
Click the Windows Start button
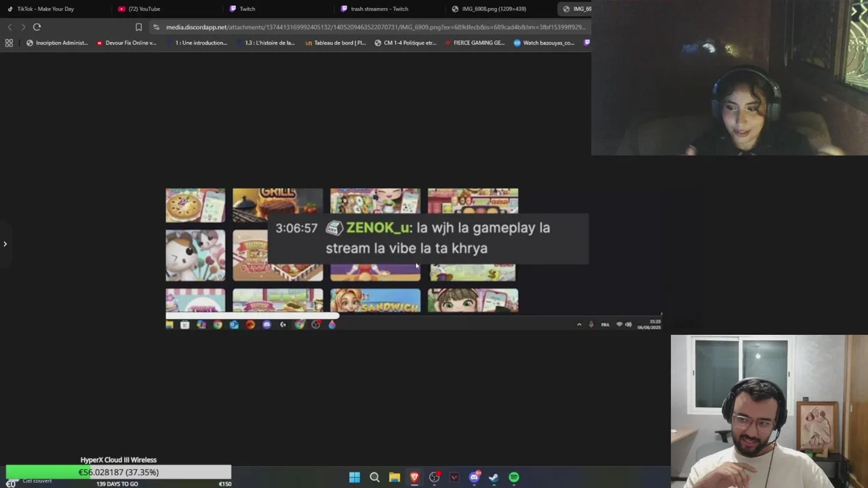(355, 477)
